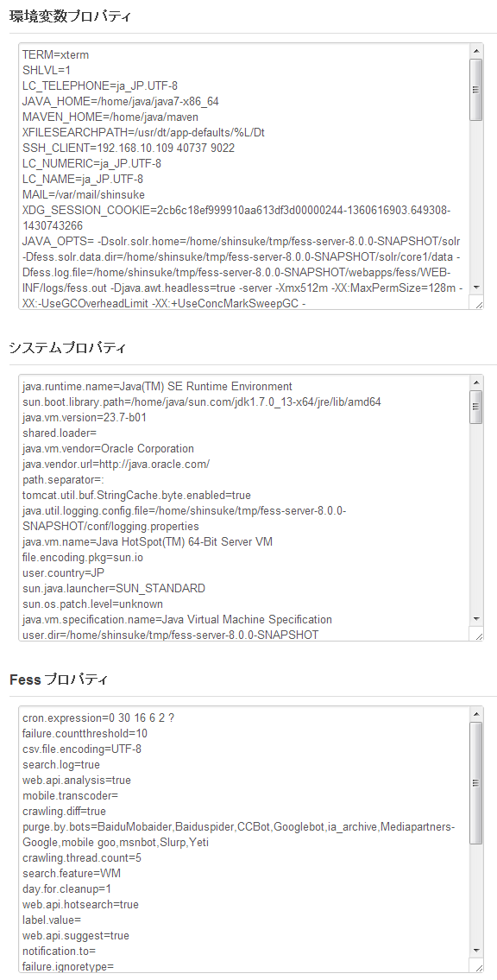Click scroll-down arrow in Fess properties box
The image size is (497, 980).
pos(475,950)
